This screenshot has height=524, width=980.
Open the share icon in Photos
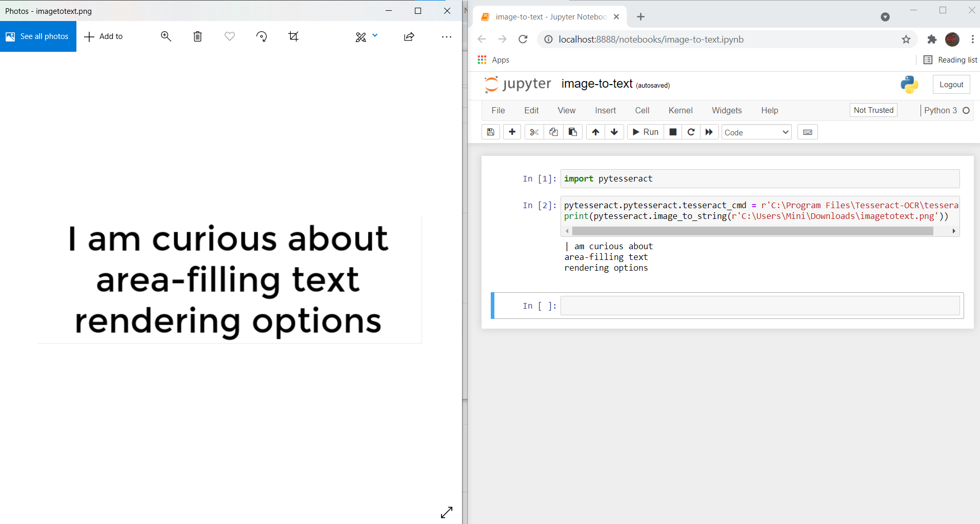coord(409,36)
